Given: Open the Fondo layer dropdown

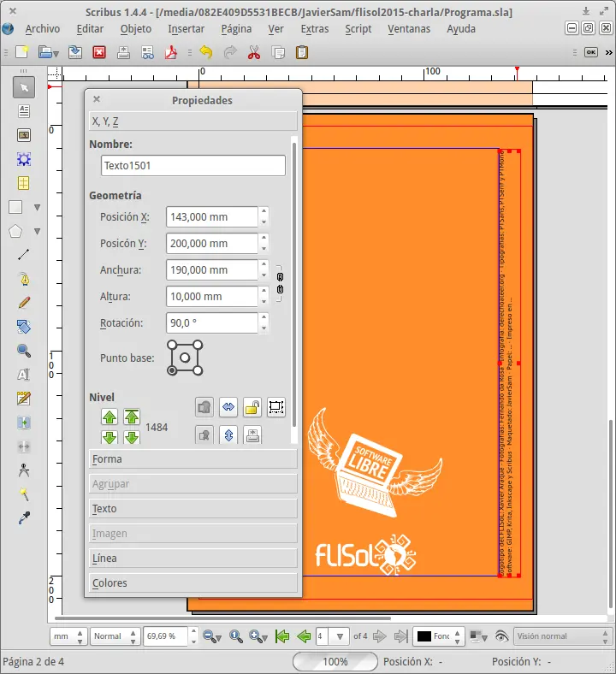Looking at the screenshot, I should pos(438,636).
